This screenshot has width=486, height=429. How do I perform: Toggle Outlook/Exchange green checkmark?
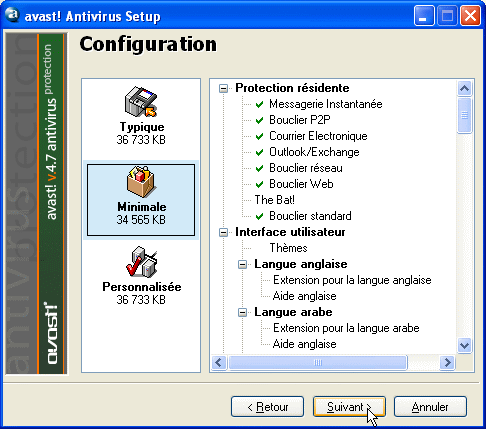click(x=259, y=152)
